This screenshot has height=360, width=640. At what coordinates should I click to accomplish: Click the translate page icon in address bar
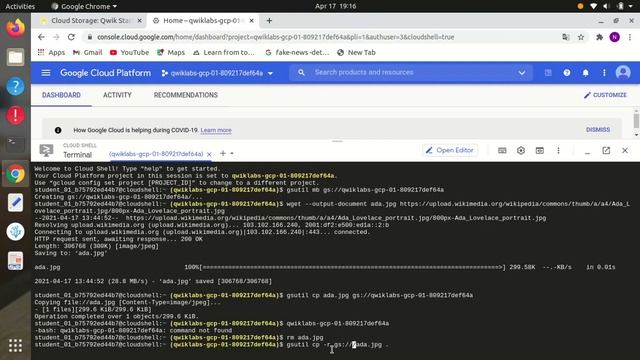pos(566,37)
